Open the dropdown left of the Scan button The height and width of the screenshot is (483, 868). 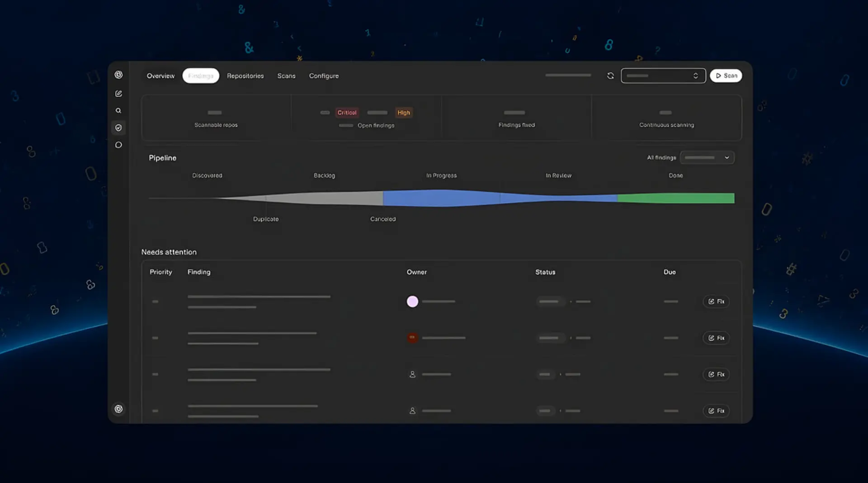coord(663,76)
